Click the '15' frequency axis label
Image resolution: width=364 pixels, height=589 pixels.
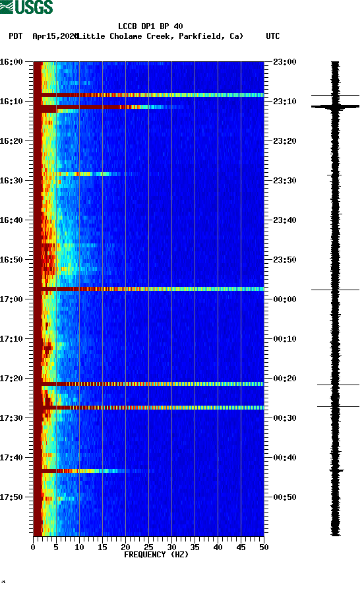102,547
